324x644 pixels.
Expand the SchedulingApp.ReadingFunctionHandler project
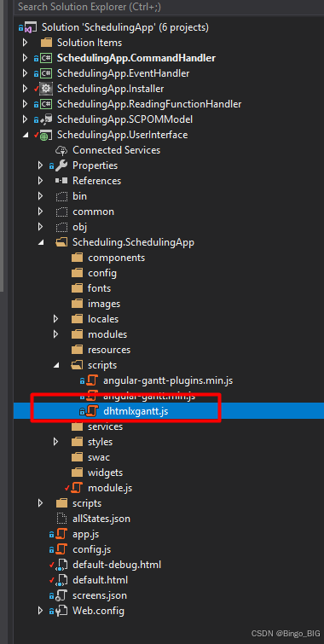(26, 104)
